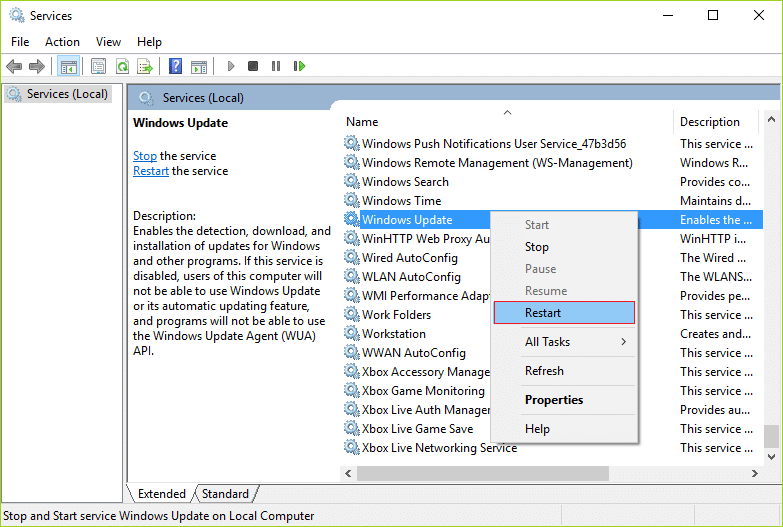The width and height of the screenshot is (783, 527).
Task: Switch to the Standard tab
Action: point(225,494)
